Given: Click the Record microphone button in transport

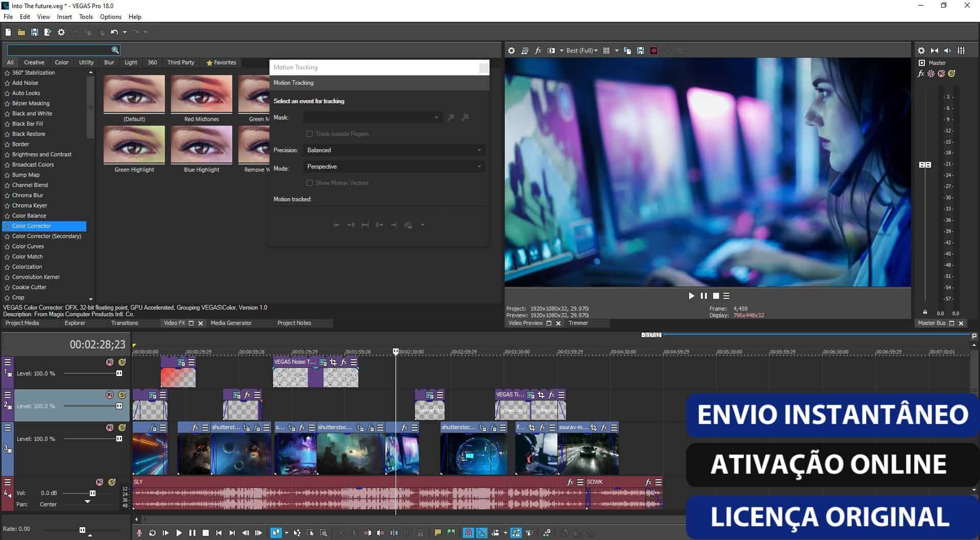Looking at the screenshot, I should pos(139,533).
